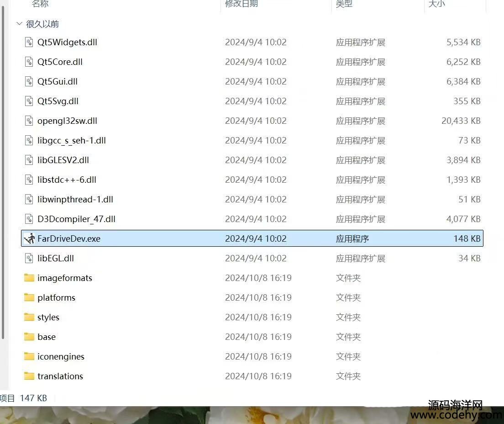The height and width of the screenshot is (424, 504).
Task: Click the 很久以前 group label
Action: (x=42, y=24)
